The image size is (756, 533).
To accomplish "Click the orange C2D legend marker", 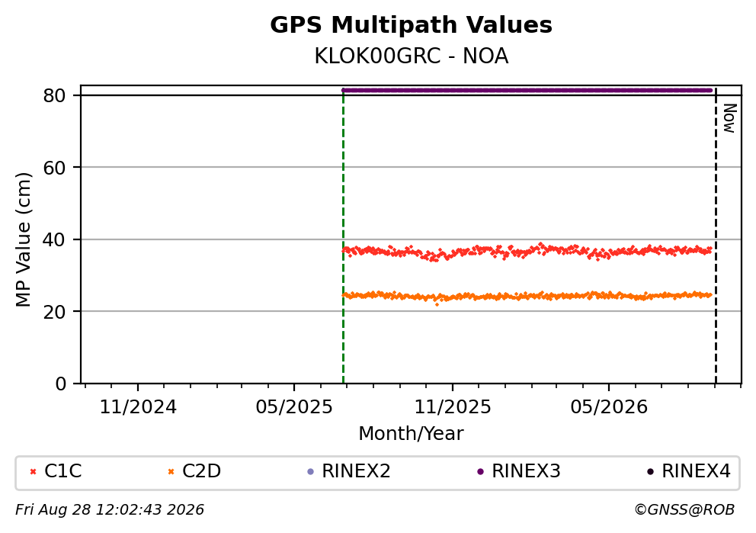I will tap(171, 472).
